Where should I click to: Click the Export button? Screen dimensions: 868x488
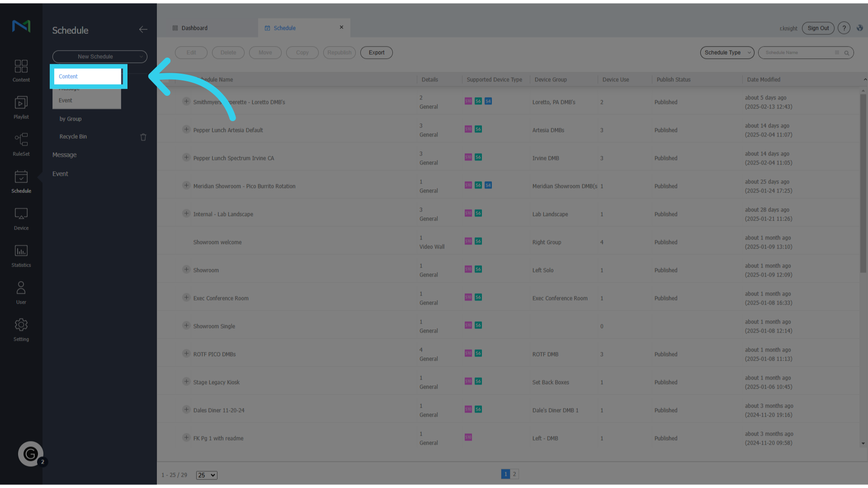377,53
